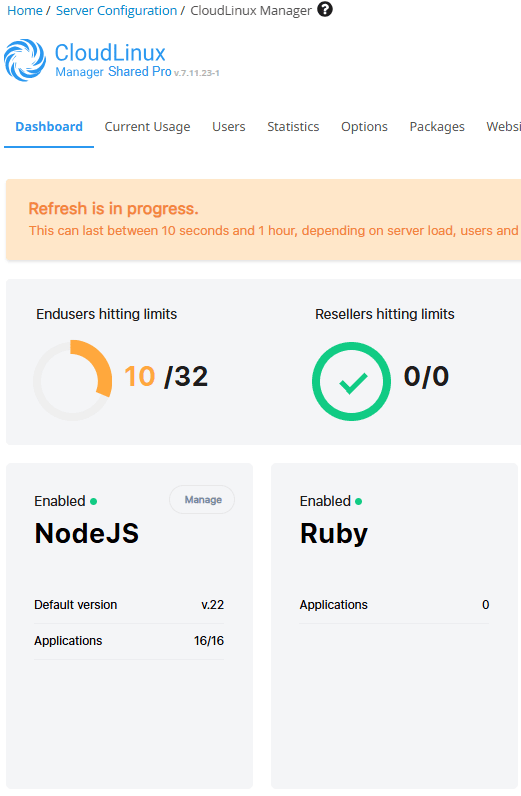Click the Ruby Applications label
This screenshot has width=521, height=796.
point(334,605)
